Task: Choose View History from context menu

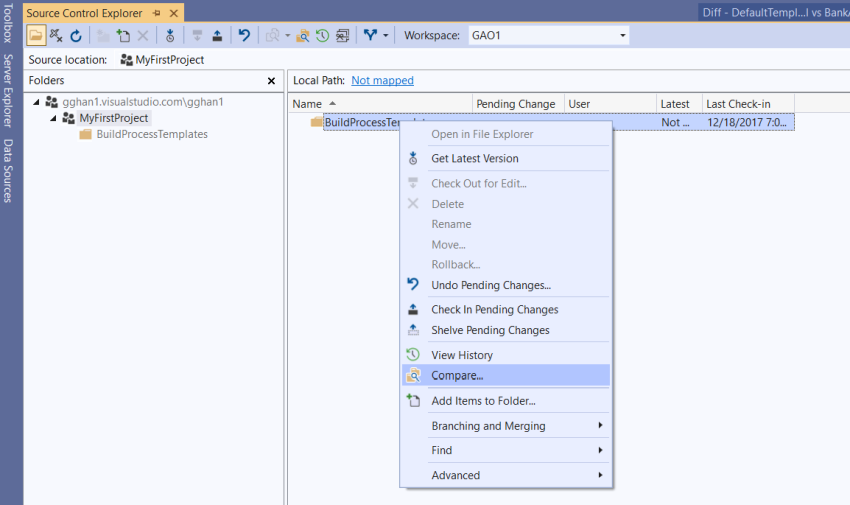Action: (x=506, y=355)
